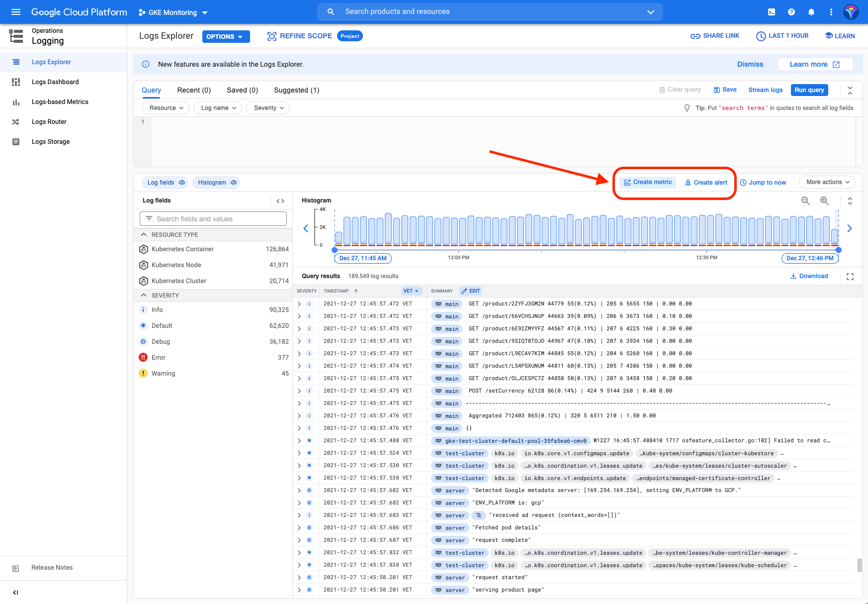Open the help question mark icon
This screenshot has width=868, height=604.
coord(791,12)
